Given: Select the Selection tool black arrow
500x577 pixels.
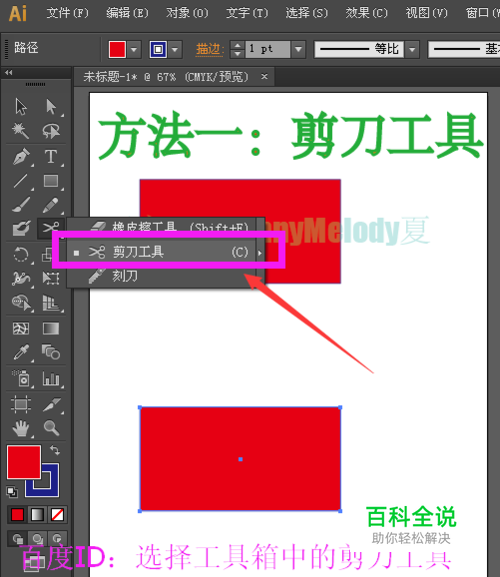Looking at the screenshot, I should point(21,107).
